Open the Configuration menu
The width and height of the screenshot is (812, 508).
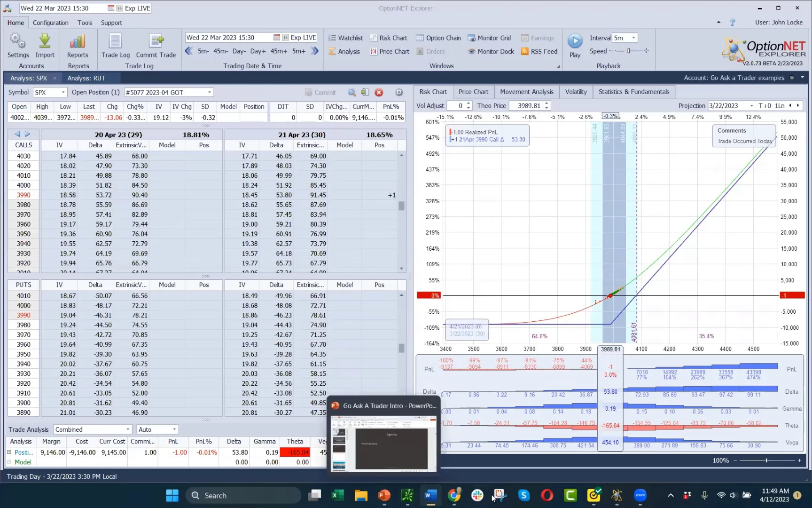click(50, 23)
